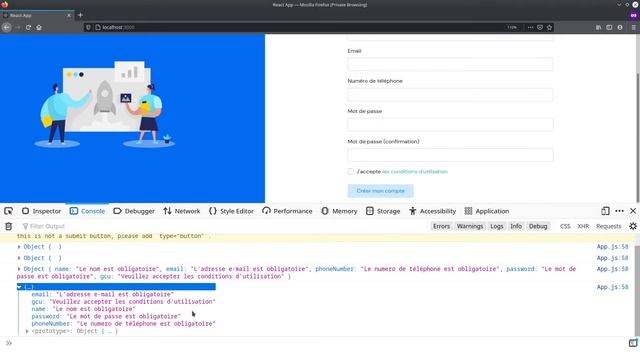The height and width of the screenshot is (360, 640).
Task: Expand the first empty Object entry
Action: coord(19,247)
